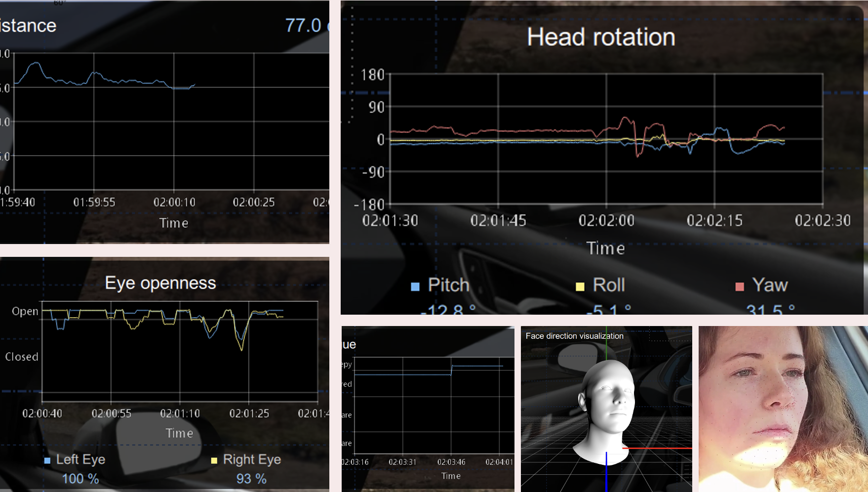The image size is (868, 492).
Task: Toggle the Left Eye series label
Action: click(80, 459)
